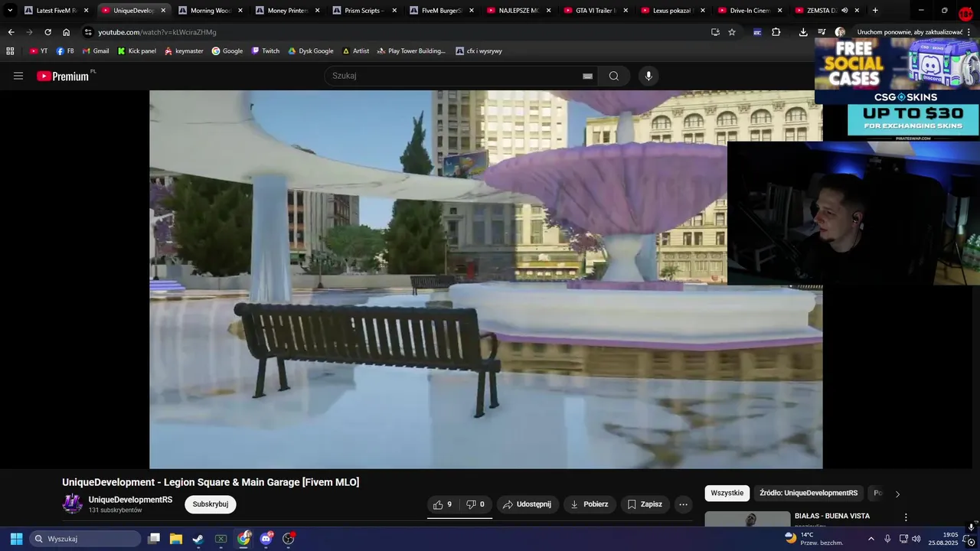Open the UniqueDevelopmentRS channel avatar
The image size is (980, 551).
tap(72, 504)
